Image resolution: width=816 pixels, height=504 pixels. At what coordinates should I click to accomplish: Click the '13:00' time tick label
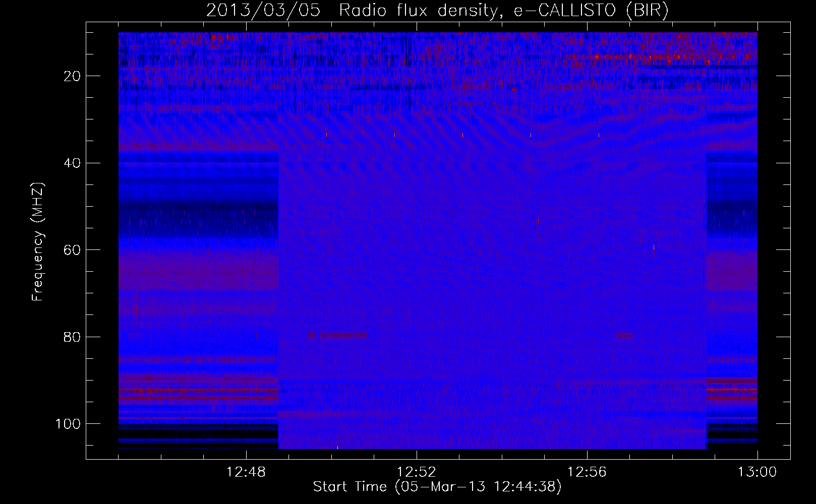[757, 472]
